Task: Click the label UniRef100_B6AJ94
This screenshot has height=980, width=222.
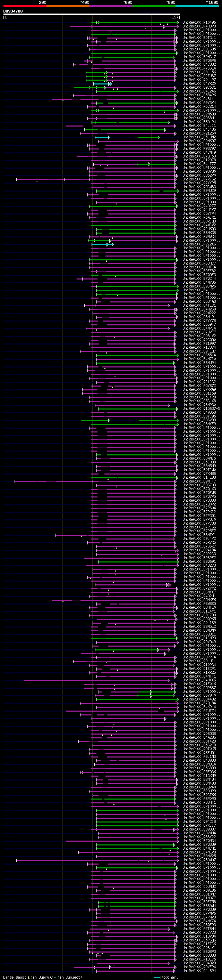Action: click(x=199, y=122)
